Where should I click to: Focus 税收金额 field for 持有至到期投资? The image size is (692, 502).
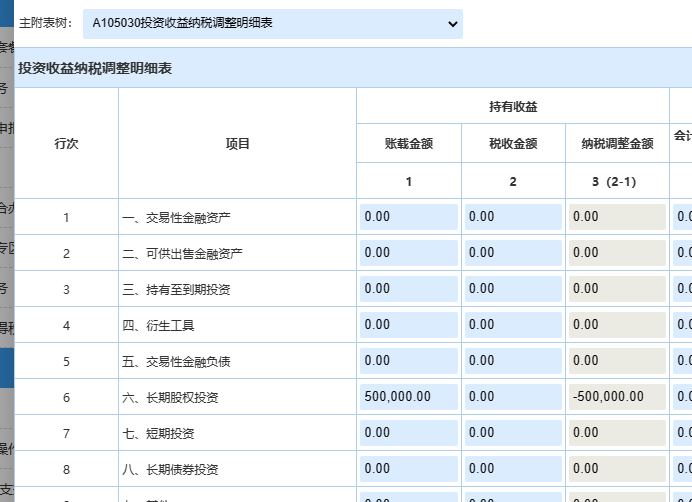pos(513,289)
